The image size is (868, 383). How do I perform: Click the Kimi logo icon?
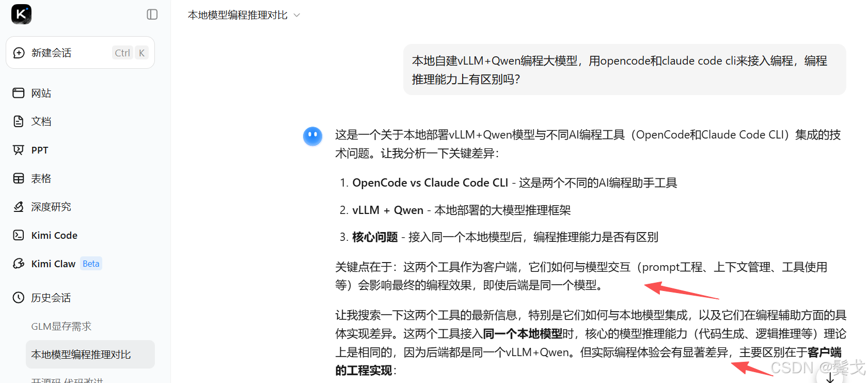pos(21,14)
